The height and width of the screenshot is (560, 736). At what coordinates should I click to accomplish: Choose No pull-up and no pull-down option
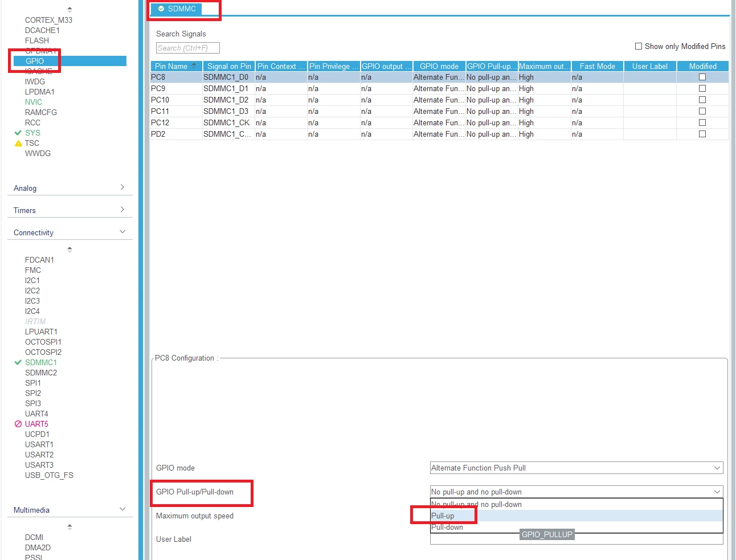[576, 504]
